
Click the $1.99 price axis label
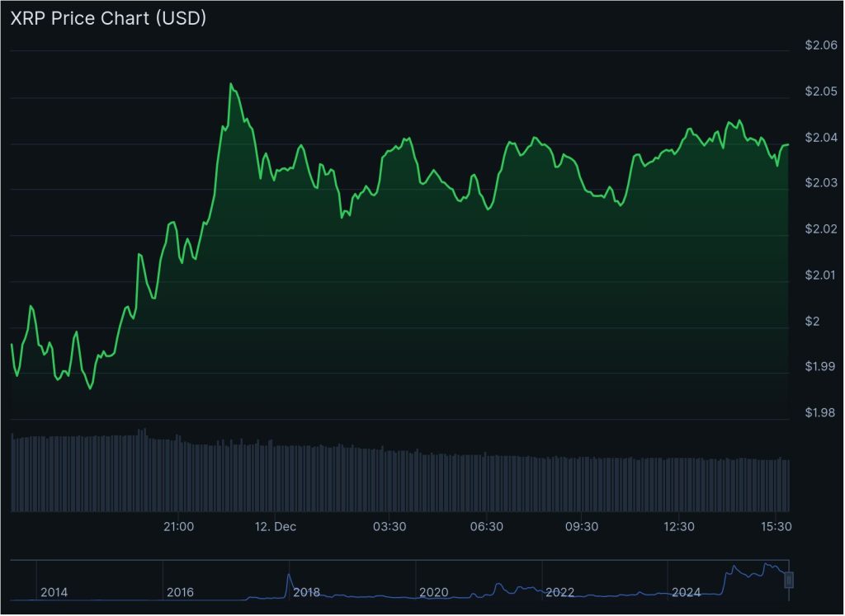[819, 367]
